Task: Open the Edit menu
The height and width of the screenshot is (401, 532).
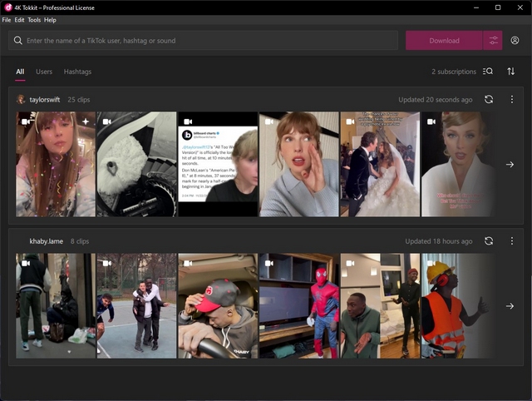Action: (19, 20)
